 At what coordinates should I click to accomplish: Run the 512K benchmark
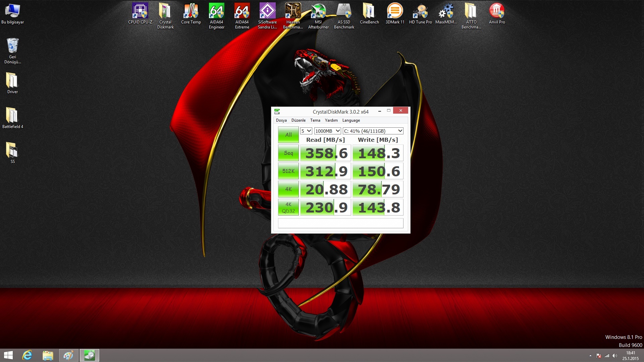tap(288, 171)
